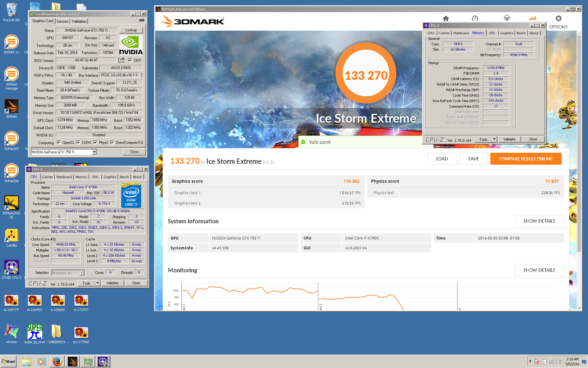Open Graphics tab in the CPU-Z Memory window
The width and height of the screenshot is (588, 368).
(x=507, y=33)
